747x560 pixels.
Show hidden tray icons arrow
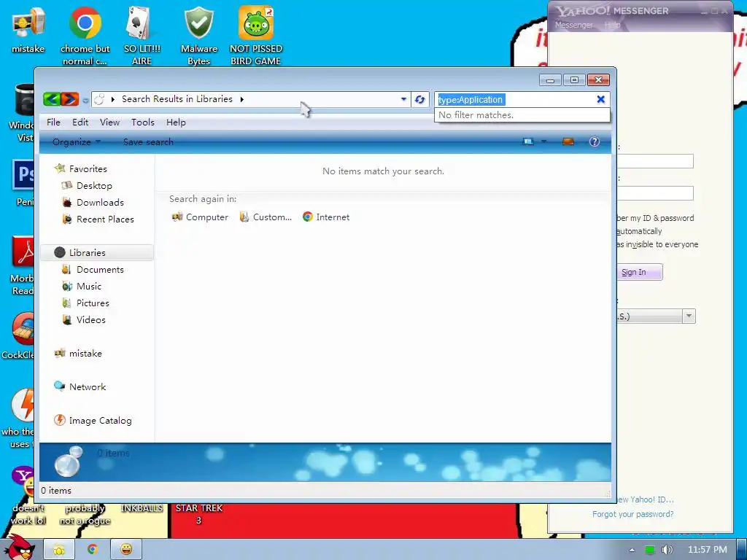(632, 550)
